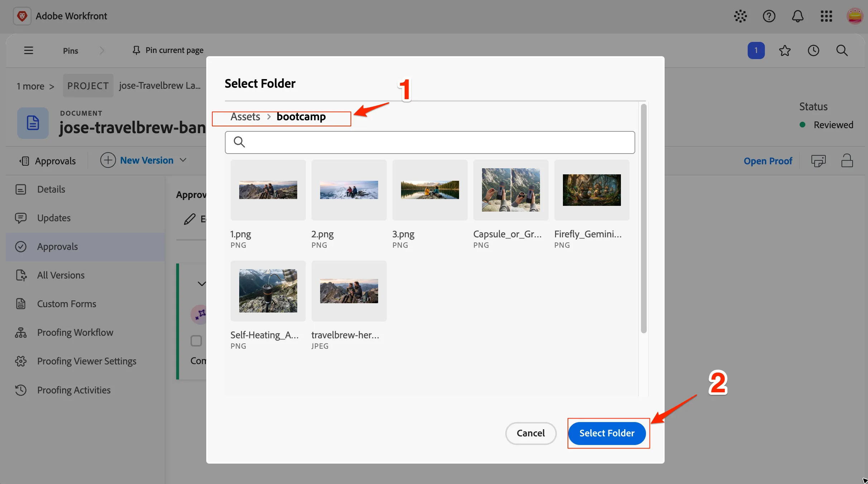
Task: Open Proofing Workflow in sidebar
Action: pyautogui.click(x=85, y=333)
